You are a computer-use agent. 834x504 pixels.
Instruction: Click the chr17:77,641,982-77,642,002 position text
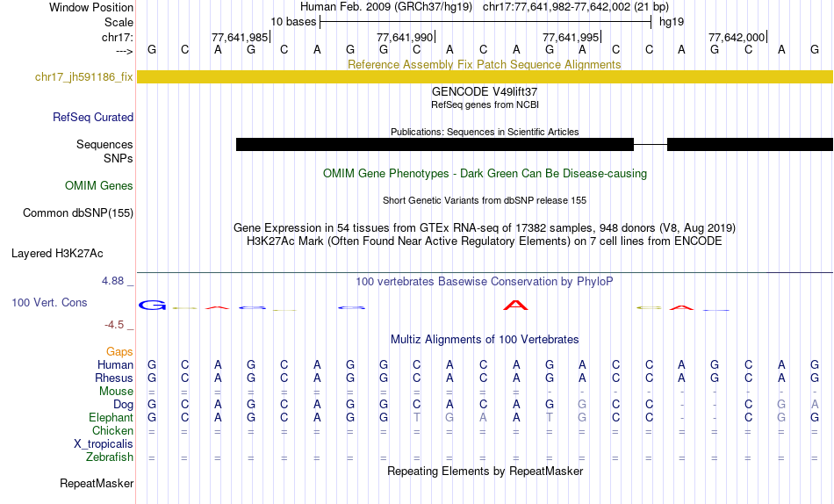[x=576, y=7]
